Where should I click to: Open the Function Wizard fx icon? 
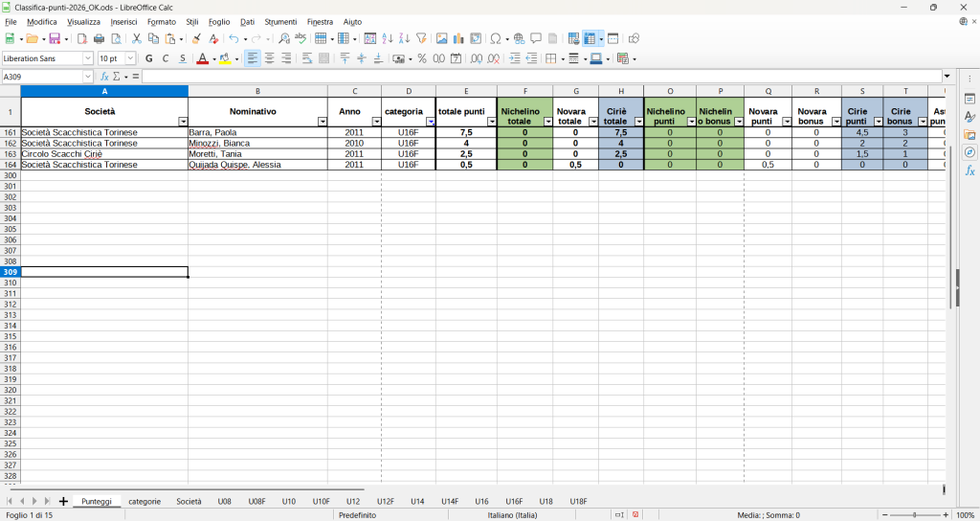105,77
